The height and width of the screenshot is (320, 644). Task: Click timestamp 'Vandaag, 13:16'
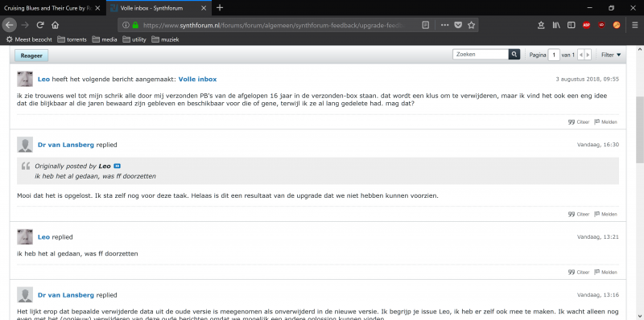598,295
